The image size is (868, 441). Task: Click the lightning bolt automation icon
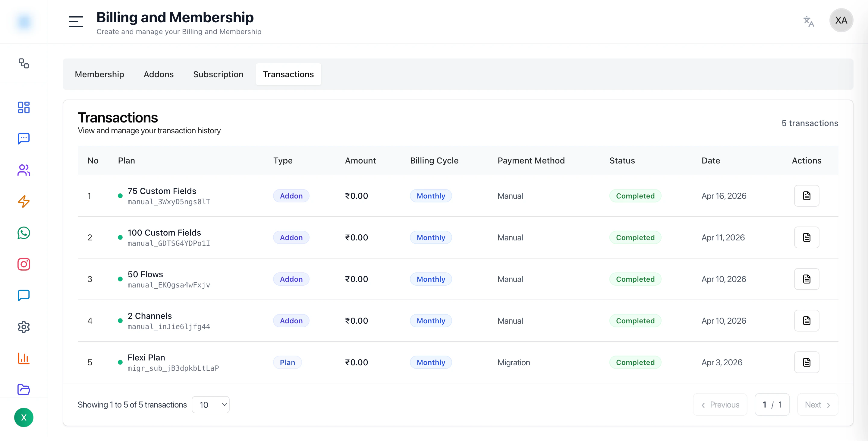point(24,201)
